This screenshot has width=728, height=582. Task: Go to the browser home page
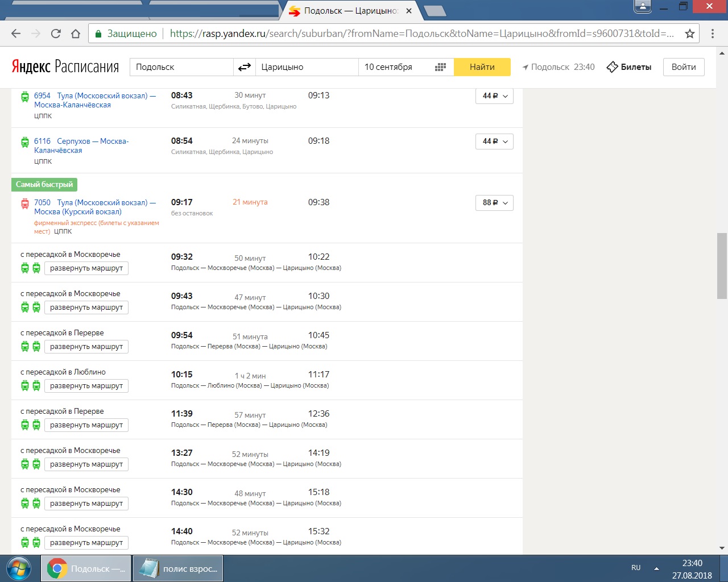(76, 34)
